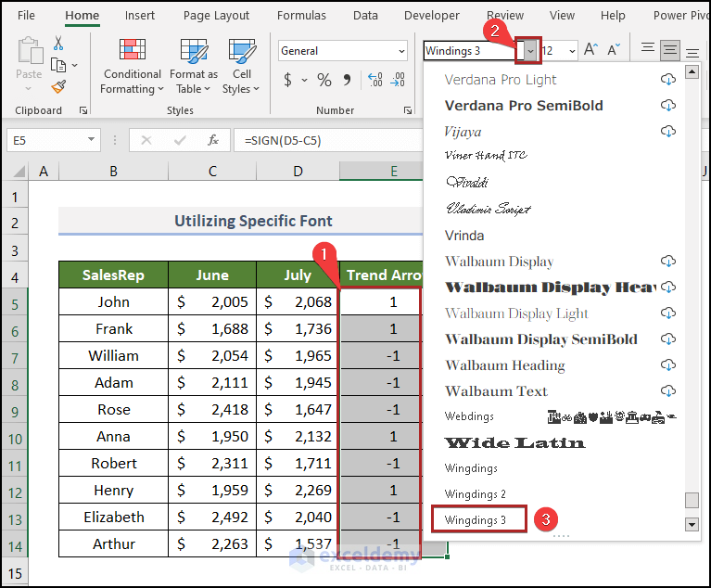Switch to the Developer tab

(x=432, y=16)
